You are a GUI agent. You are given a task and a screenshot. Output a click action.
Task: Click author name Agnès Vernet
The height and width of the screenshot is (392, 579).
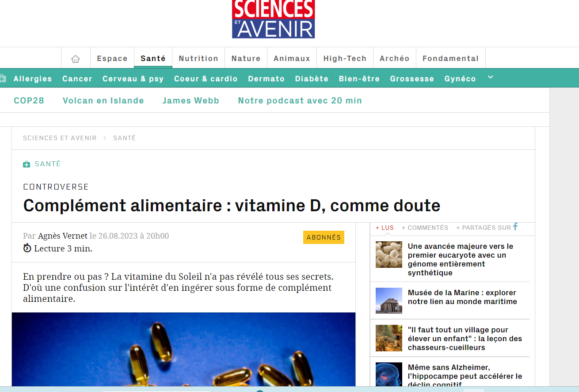(x=63, y=236)
